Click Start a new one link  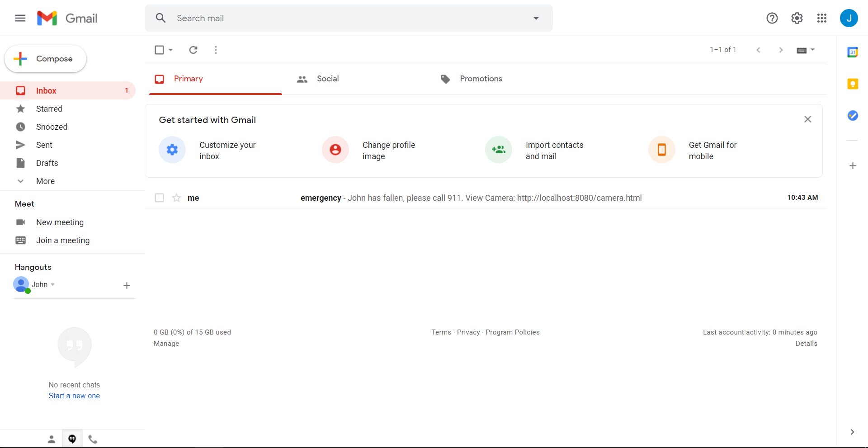coord(74,396)
